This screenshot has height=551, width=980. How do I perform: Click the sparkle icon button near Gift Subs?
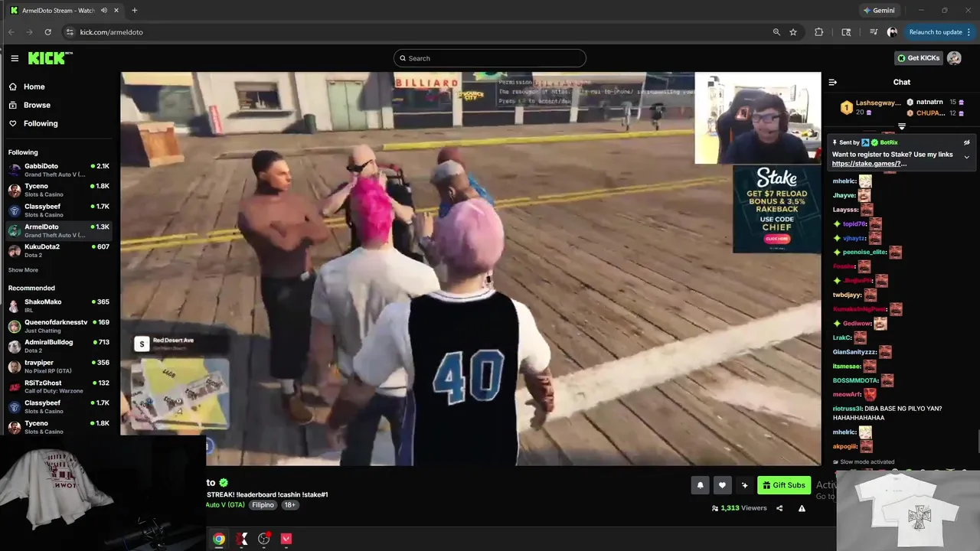(x=744, y=485)
